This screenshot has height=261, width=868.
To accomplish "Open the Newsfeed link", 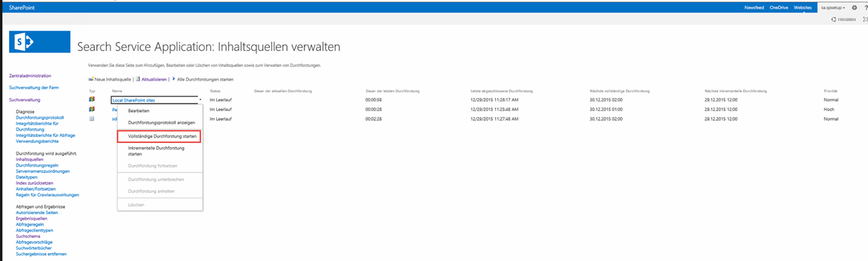I will pos(754,7).
